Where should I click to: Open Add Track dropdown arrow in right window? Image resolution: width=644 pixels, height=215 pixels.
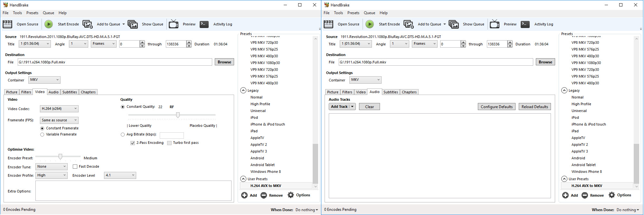pos(352,107)
